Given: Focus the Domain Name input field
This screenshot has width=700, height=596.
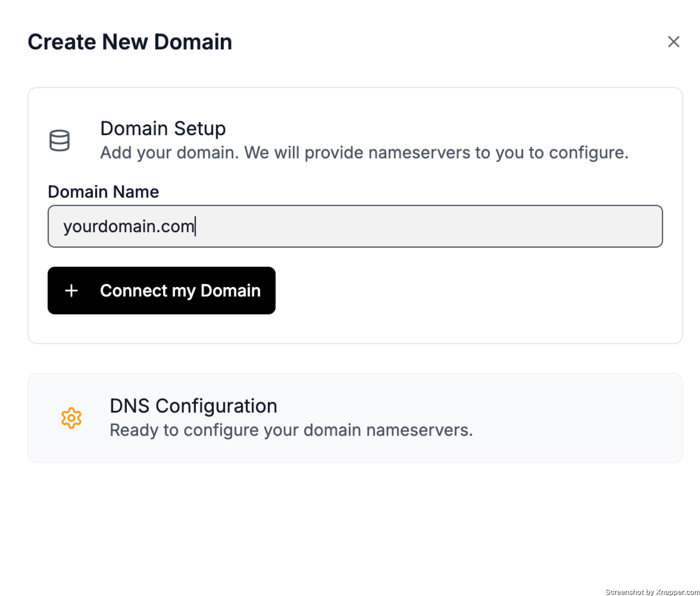Looking at the screenshot, I should click(x=355, y=226).
